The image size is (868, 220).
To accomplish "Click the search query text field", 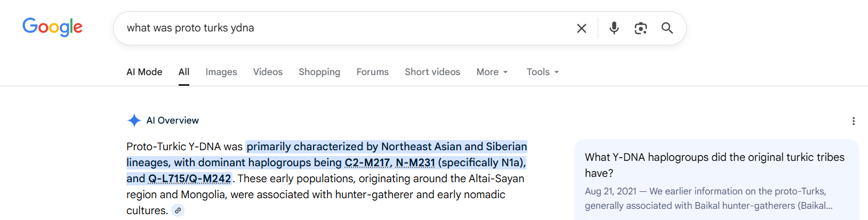I will tap(341, 28).
